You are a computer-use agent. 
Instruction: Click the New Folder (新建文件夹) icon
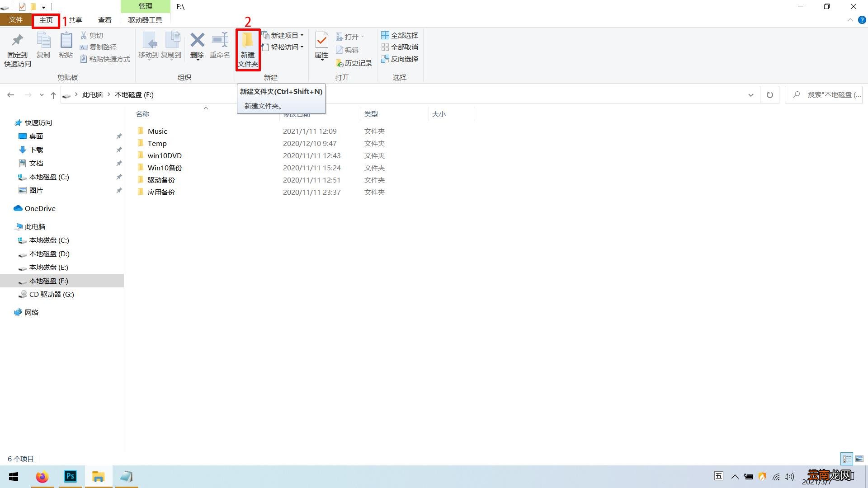pos(248,50)
